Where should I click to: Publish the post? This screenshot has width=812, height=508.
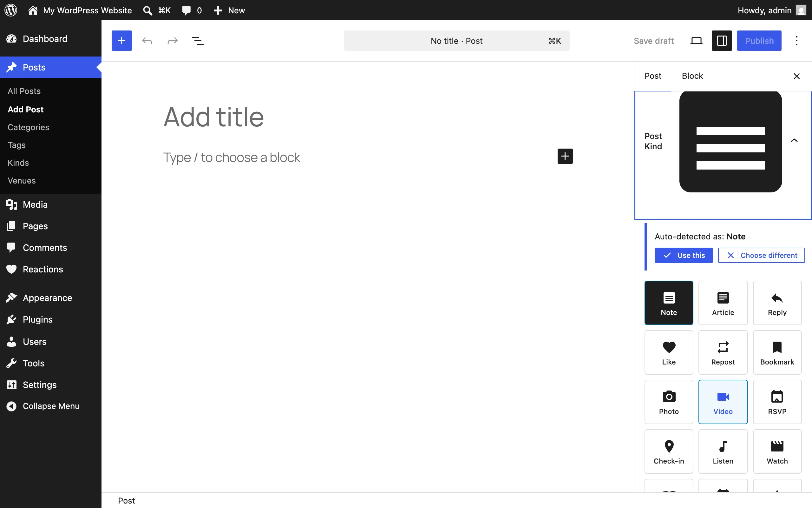click(759, 41)
